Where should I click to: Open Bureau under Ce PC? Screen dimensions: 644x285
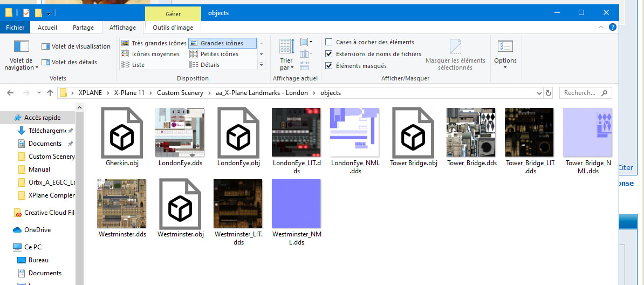pyautogui.click(x=33, y=260)
